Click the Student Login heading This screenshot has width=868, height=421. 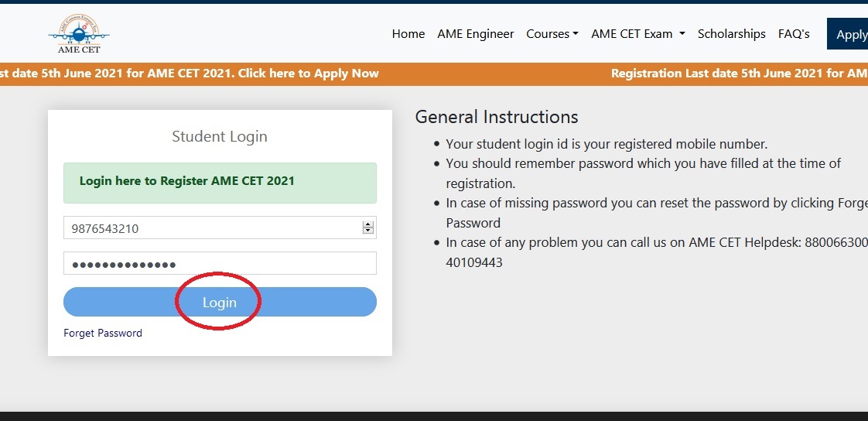click(220, 136)
